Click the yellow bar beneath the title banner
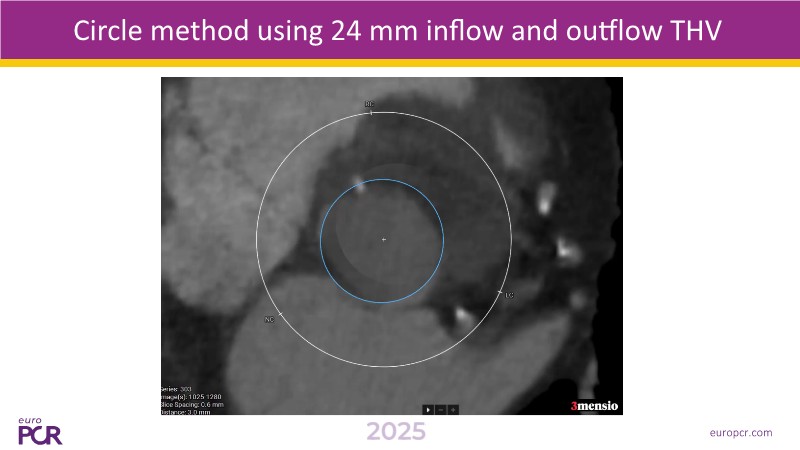800x450 pixels. click(400, 64)
